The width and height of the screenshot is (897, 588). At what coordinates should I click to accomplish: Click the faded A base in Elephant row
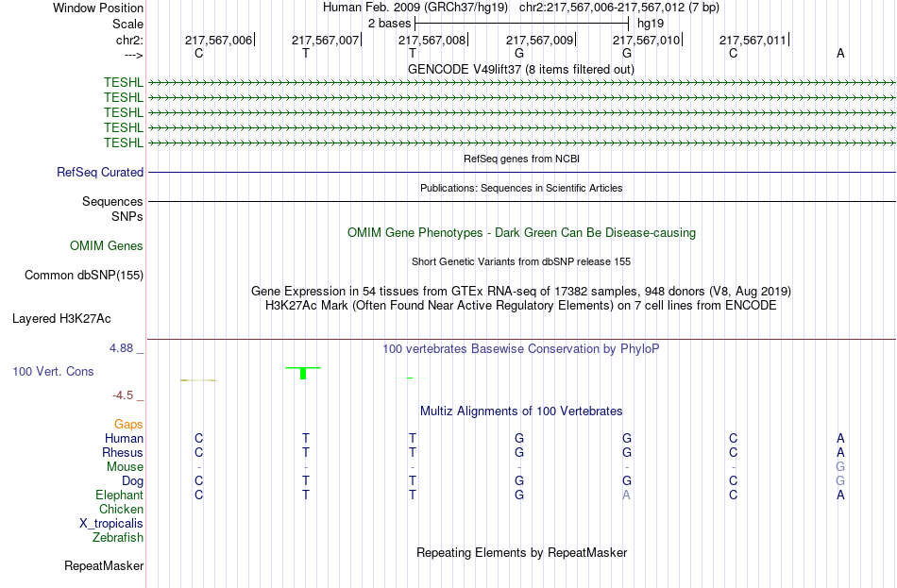point(626,496)
